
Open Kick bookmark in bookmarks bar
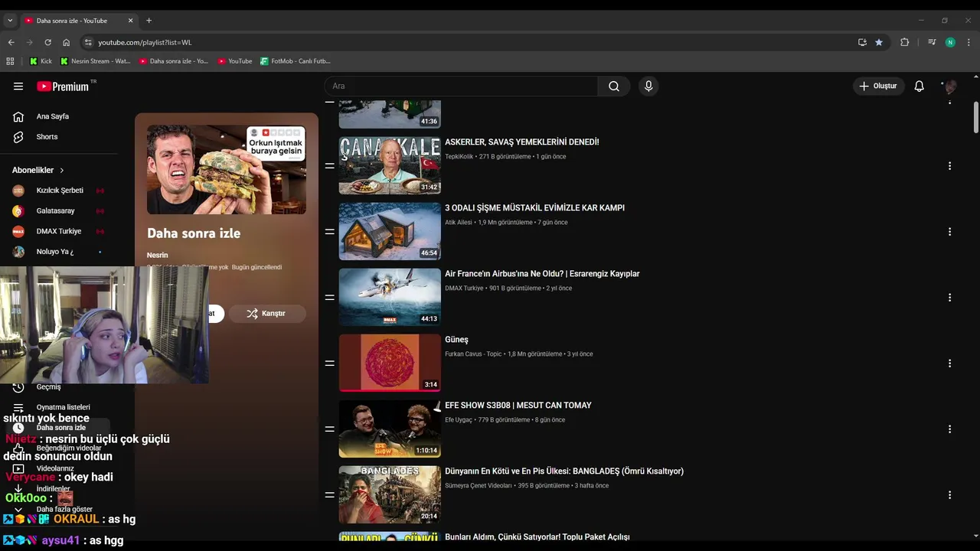click(x=41, y=61)
